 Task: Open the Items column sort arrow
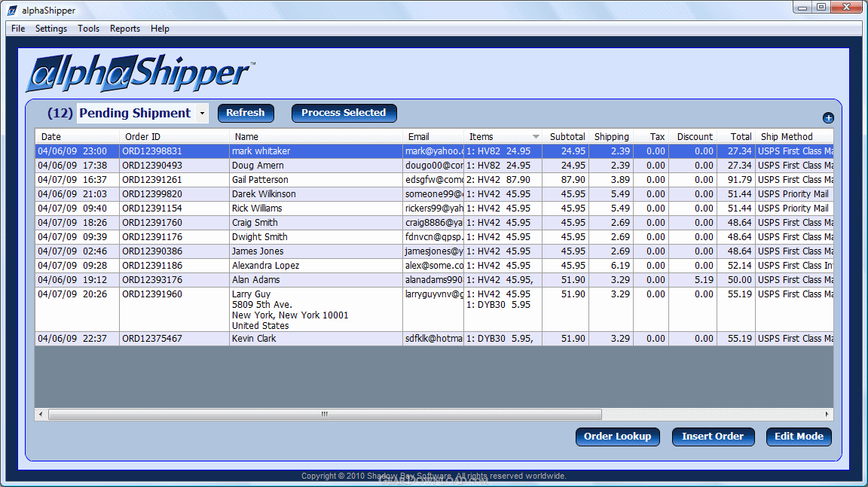tap(535, 136)
